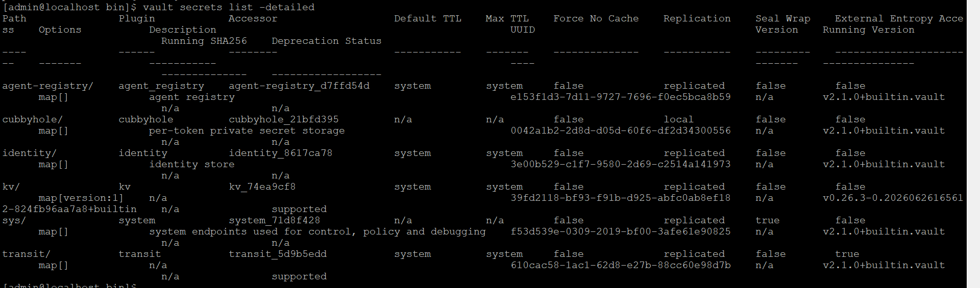The image size is (980, 288).
Task: Select the UUID starting with 39fd2118
Action: pyautogui.click(x=621, y=198)
